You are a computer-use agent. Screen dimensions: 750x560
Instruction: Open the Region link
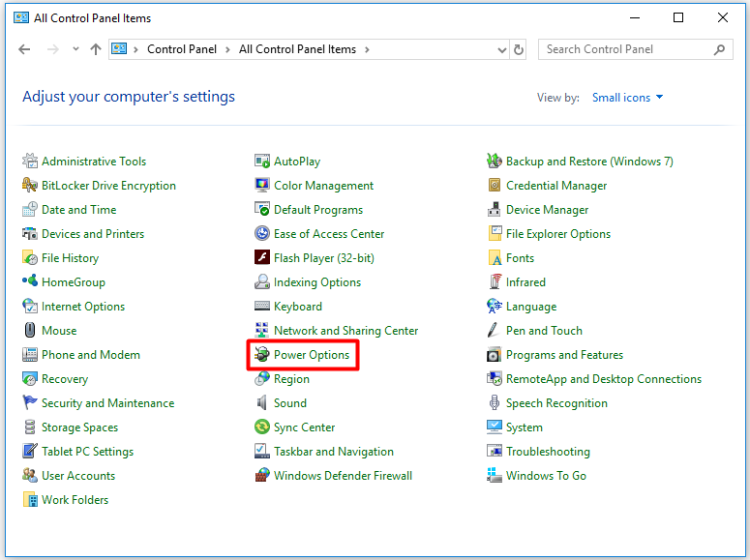(x=291, y=379)
